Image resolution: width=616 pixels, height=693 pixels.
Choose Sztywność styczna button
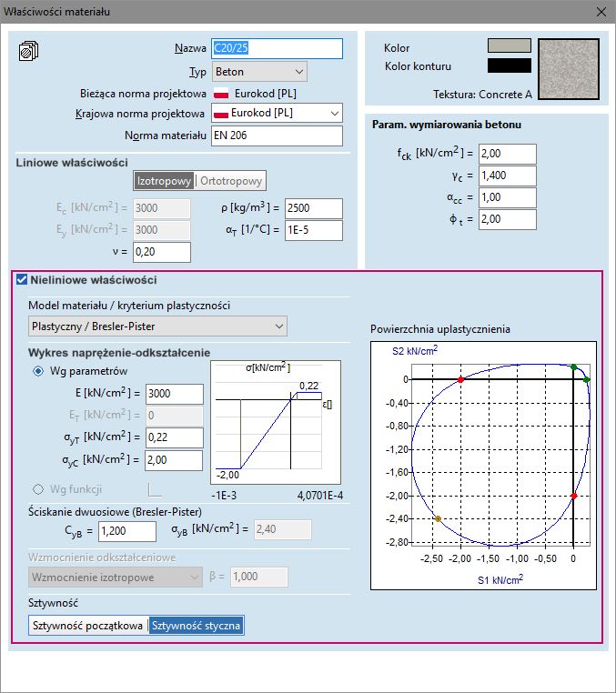[x=197, y=626]
